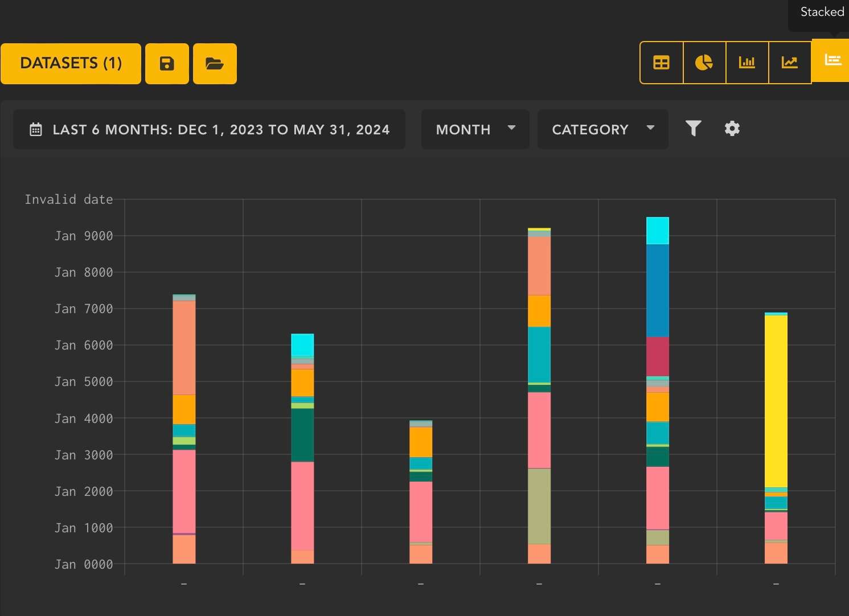Click the blue segment in the fifth bar
849x616 pixels.
tap(658, 290)
